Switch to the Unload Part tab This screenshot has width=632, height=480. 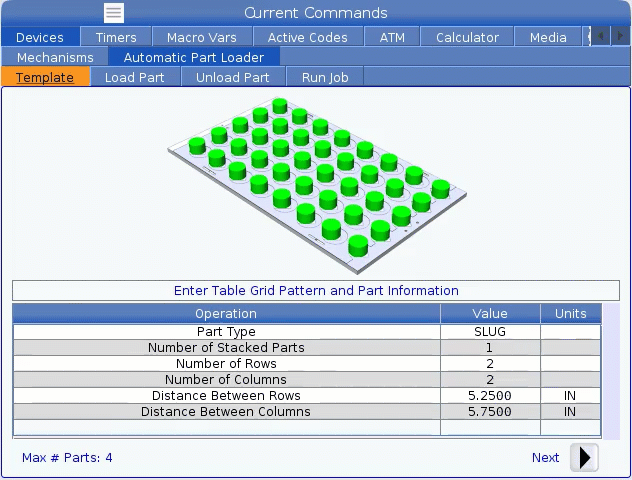[232, 77]
